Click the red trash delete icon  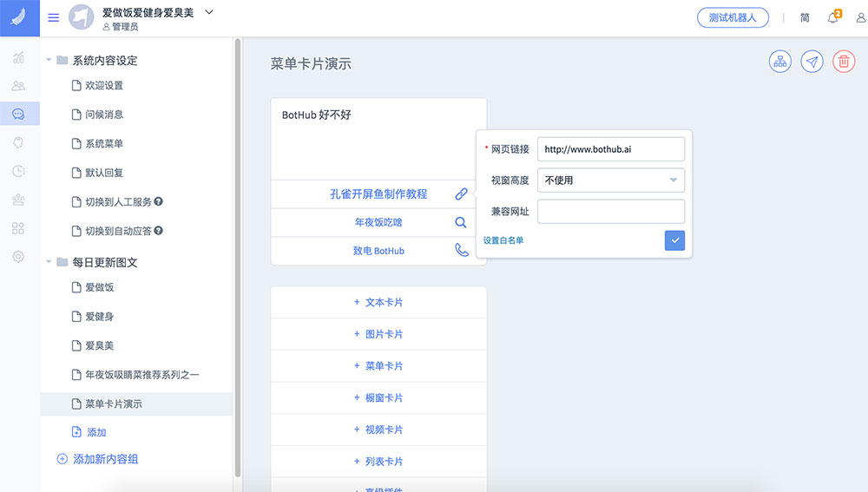[x=844, y=62]
